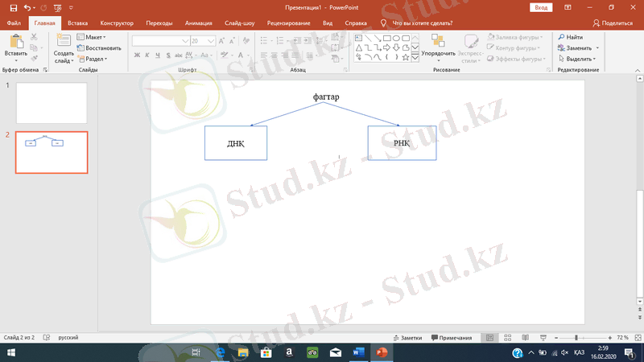Switch to the Анимация tab
This screenshot has height=362, width=644.
pyautogui.click(x=198, y=23)
